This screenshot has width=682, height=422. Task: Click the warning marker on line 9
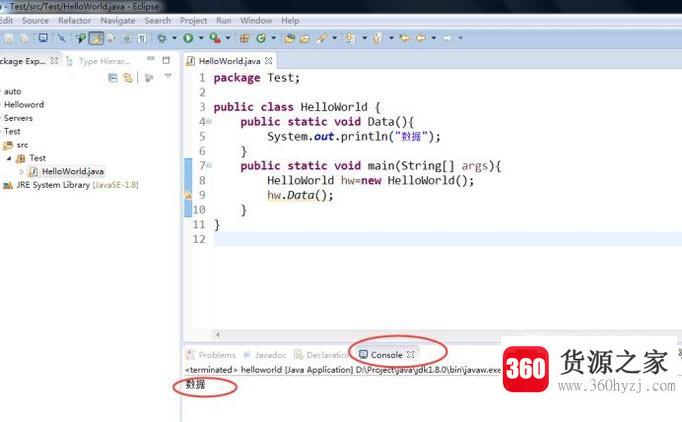[188, 195]
